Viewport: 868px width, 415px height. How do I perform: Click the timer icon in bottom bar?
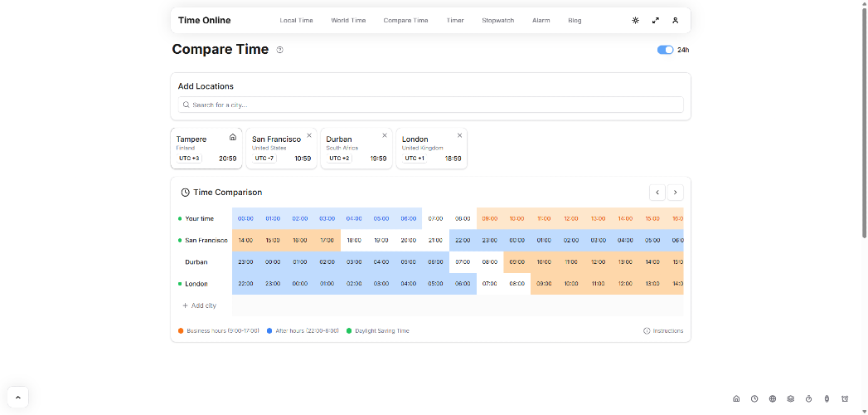pyautogui.click(x=809, y=398)
